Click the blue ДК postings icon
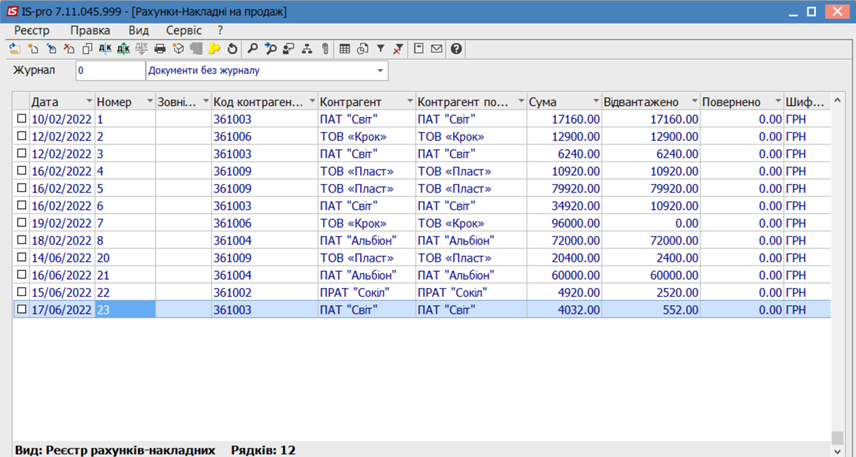The image size is (856, 457). pos(105,49)
